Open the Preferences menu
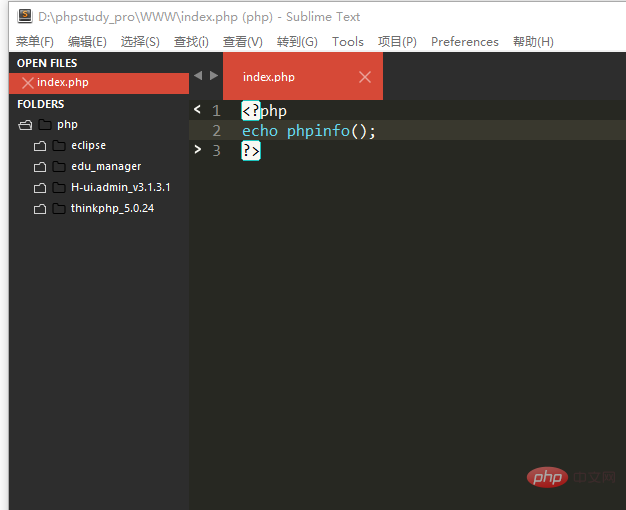 click(465, 42)
